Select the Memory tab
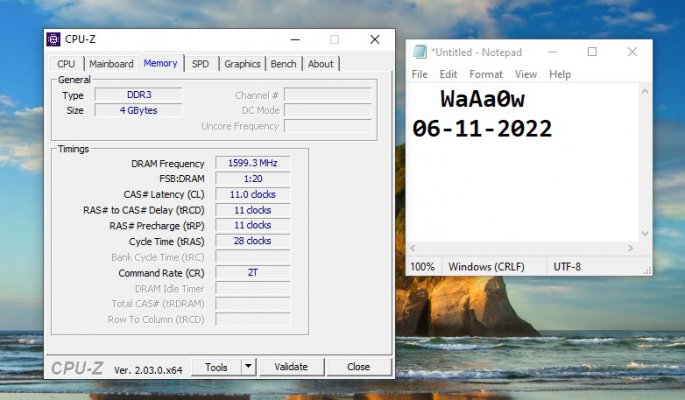 pyautogui.click(x=160, y=63)
